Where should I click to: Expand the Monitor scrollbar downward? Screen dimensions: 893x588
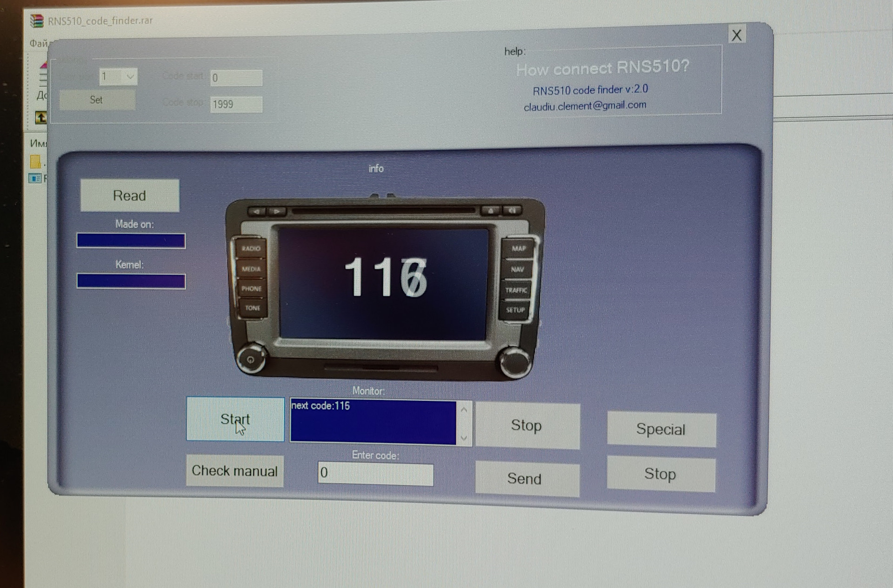pyautogui.click(x=466, y=434)
